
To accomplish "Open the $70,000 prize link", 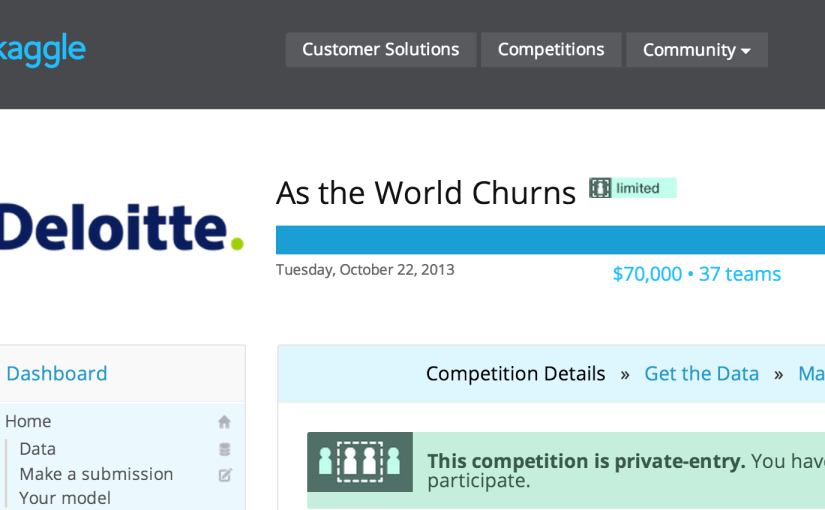I will click(647, 274).
